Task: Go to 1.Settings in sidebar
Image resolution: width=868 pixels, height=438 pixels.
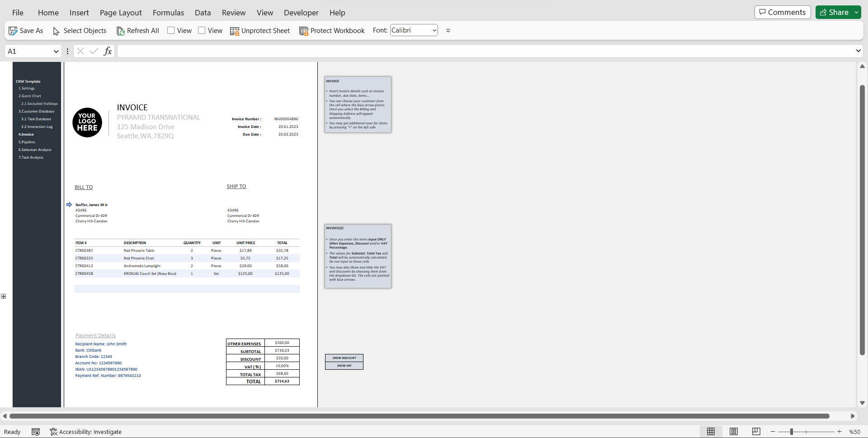Action: (27, 89)
